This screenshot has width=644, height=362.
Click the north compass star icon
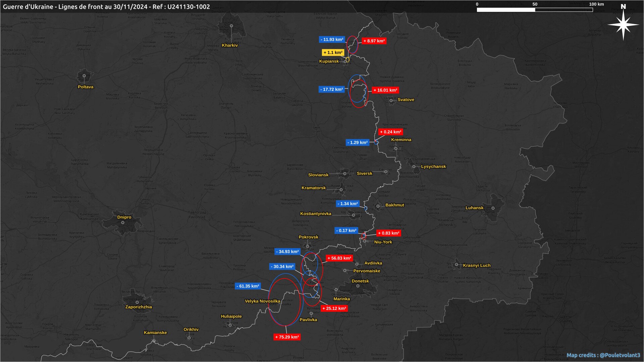623,25
